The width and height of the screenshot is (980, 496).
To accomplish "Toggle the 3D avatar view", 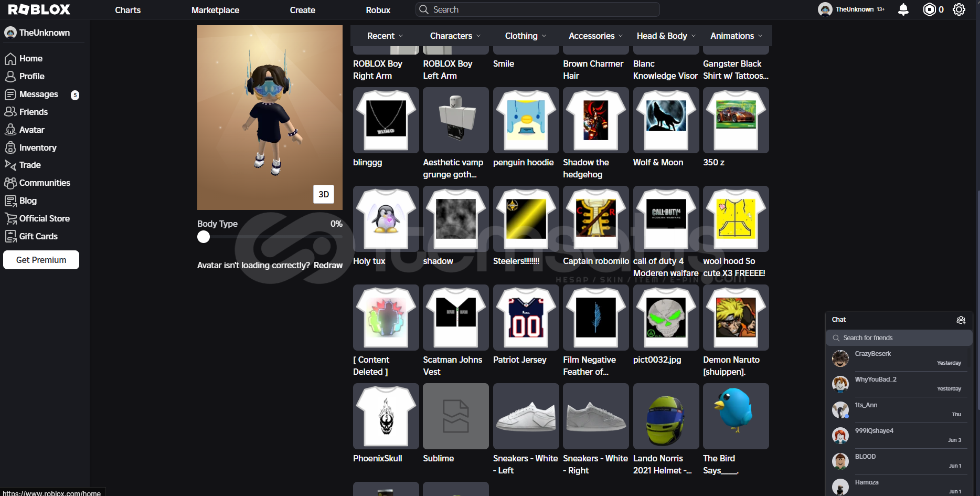I will (x=324, y=194).
